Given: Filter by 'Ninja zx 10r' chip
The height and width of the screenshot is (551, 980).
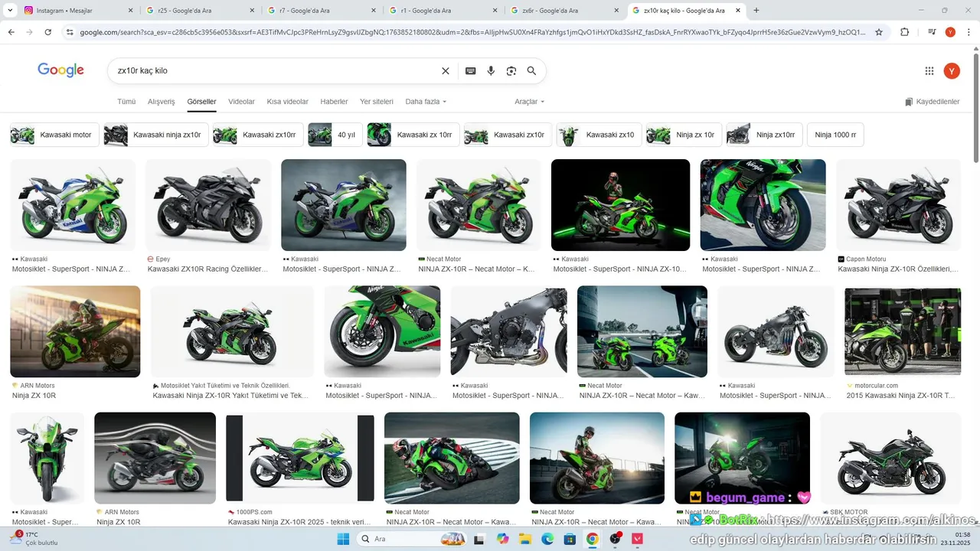Looking at the screenshot, I should pyautogui.click(x=684, y=135).
